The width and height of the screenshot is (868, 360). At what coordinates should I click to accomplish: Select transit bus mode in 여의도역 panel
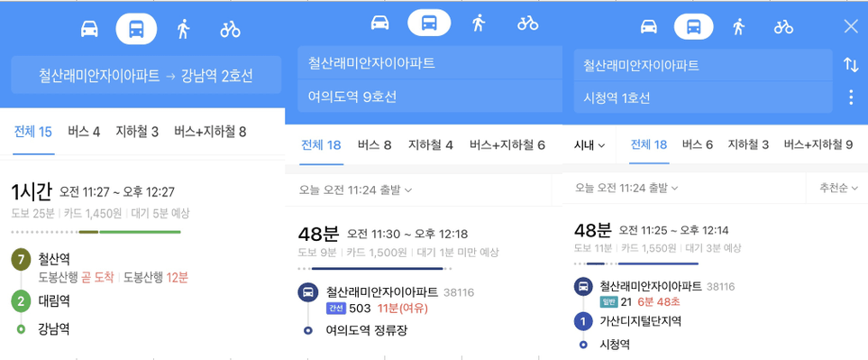pyautogui.click(x=429, y=23)
